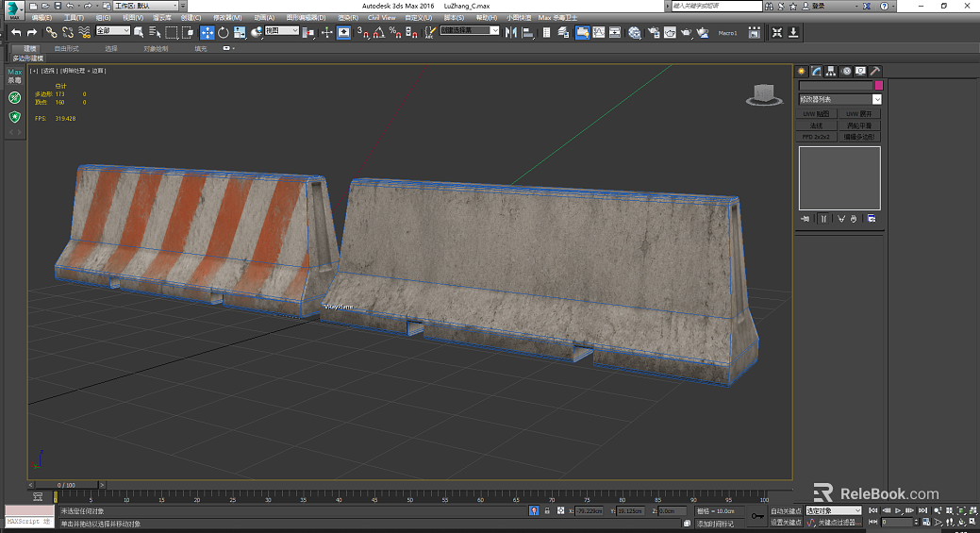Screen dimensions: 980x533
Task: Activate Bind to Space Warp tool
Action: point(84,32)
